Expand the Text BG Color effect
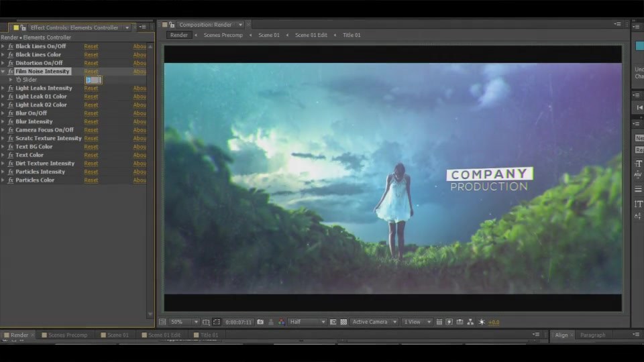Screen dimensions: 644x362 click(3, 147)
